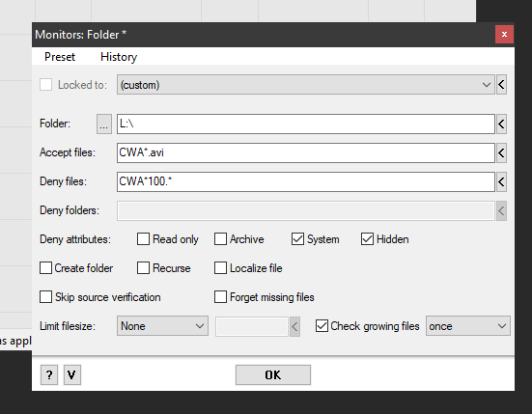Click the arrow button beside Deny folders
The height and width of the screenshot is (414, 532).
point(501,211)
